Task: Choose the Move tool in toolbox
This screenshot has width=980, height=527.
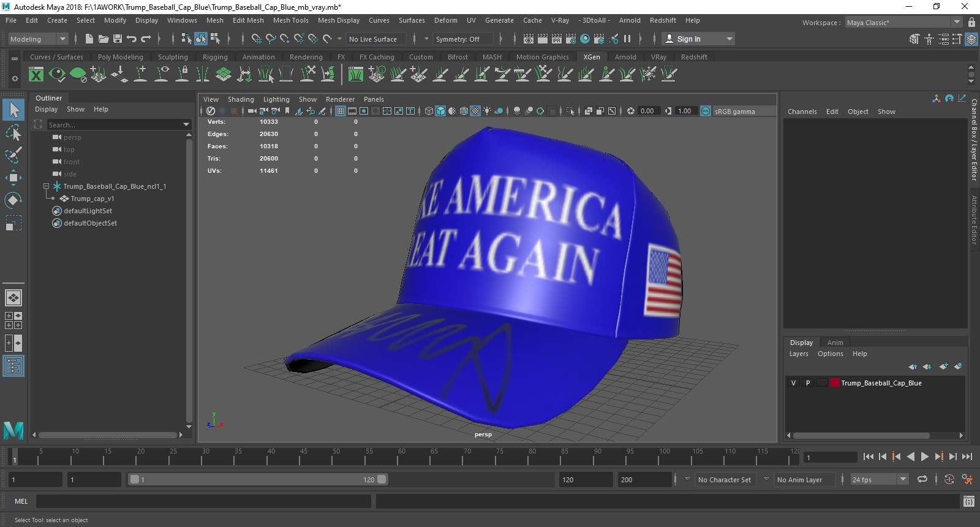Action: point(13,178)
